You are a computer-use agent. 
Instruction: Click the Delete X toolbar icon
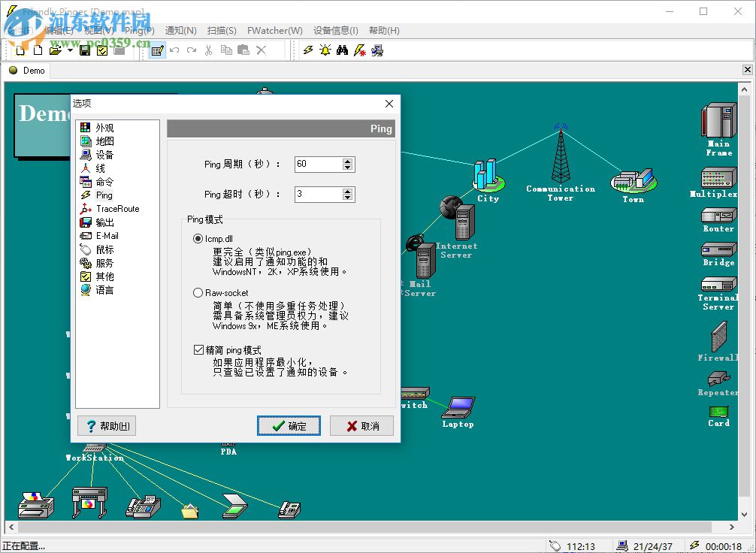coord(262,50)
